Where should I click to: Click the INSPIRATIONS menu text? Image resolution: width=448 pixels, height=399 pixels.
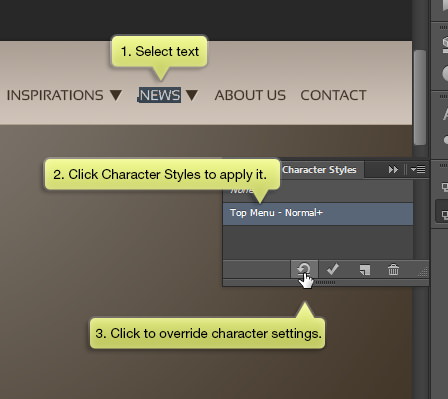pyautogui.click(x=55, y=95)
